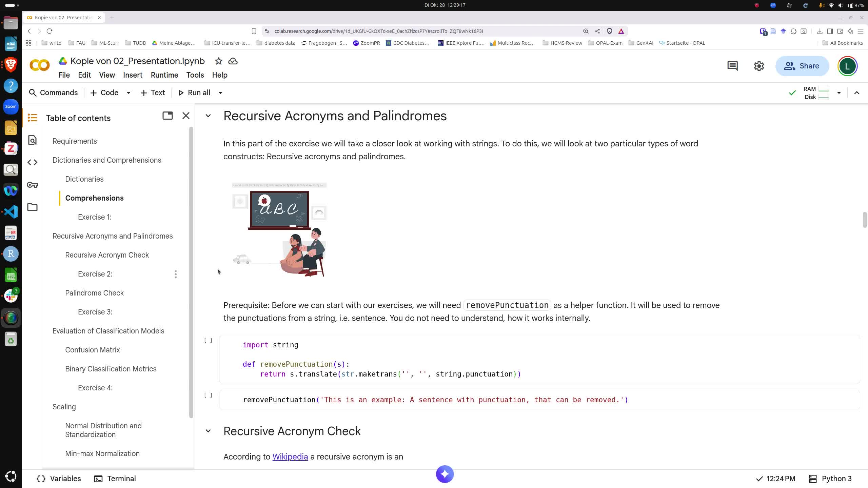The image size is (868, 488).
Task: Go back in browser history
Action: (29, 31)
